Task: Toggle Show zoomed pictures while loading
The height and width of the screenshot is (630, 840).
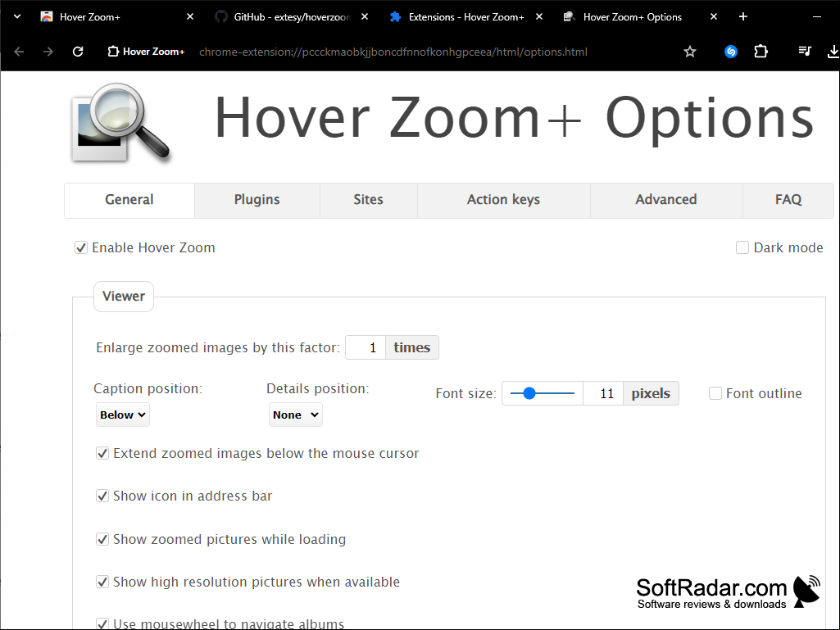Action: (102, 539)
